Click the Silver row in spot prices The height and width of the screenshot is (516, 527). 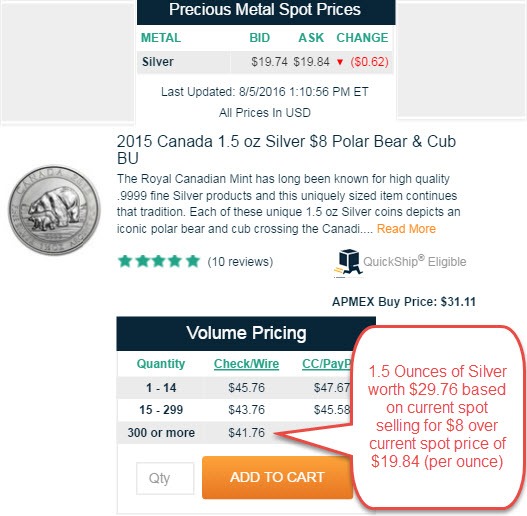click(265, 62)
